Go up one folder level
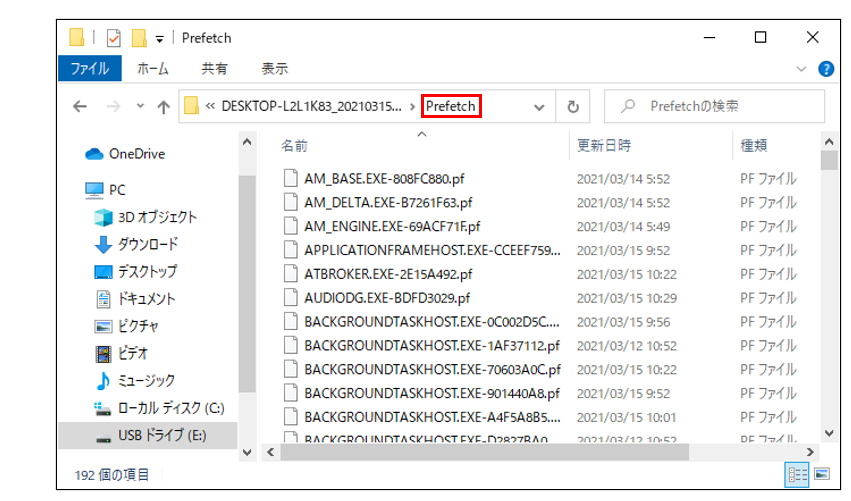Image resolution: width=851 pixels, height=501 pixels. click(x=163, y=106)
